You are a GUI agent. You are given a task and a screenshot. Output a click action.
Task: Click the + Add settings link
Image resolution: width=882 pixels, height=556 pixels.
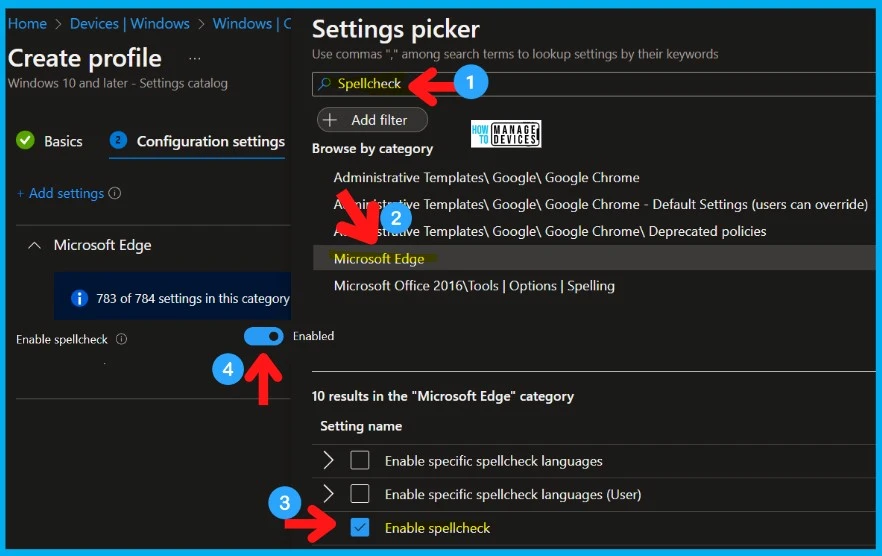pos(61,194)
